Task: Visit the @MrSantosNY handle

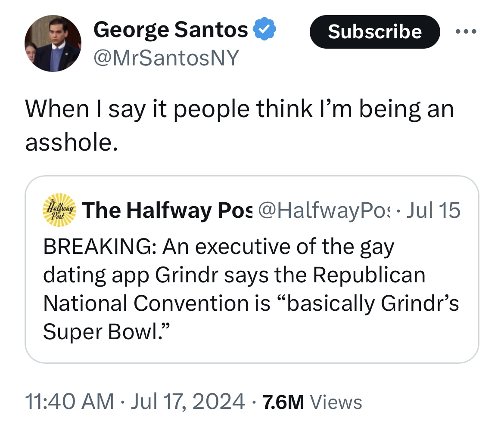Action: [166, 57]
